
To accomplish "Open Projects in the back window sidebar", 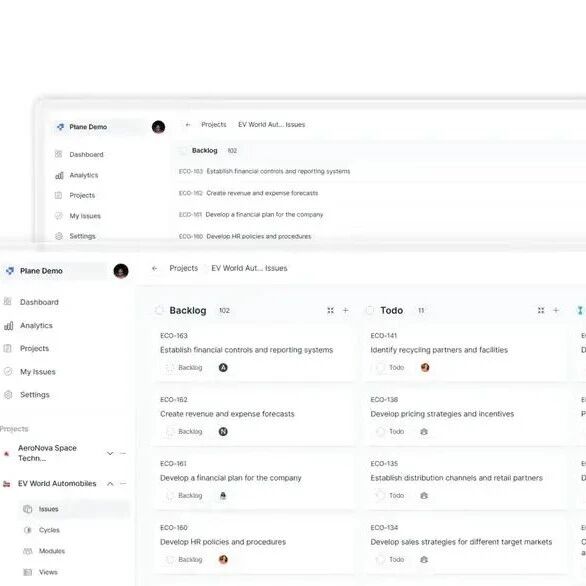I will point(82,195).
